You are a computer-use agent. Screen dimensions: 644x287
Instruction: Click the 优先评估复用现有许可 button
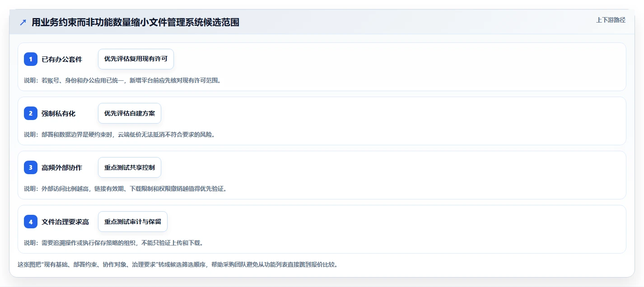point(136,59)
